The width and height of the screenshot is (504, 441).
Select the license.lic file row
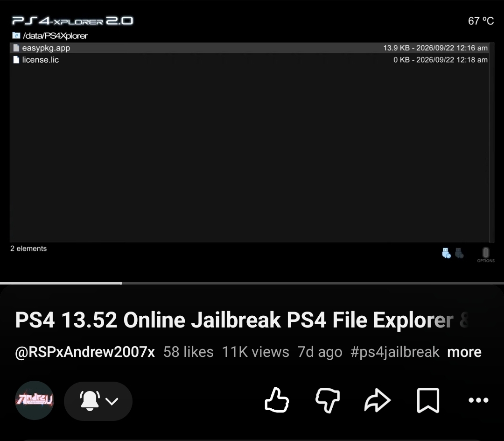click(250, 60)
